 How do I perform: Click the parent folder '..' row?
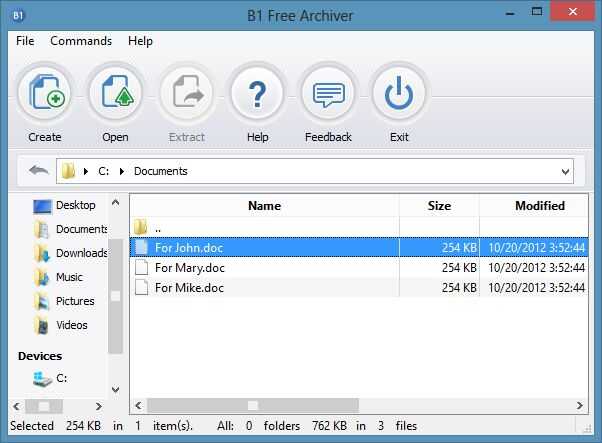(359, 227)
